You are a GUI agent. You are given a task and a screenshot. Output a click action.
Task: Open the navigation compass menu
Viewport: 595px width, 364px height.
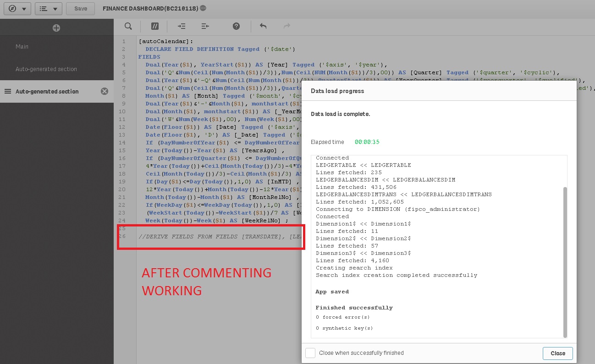(x=17, y=9)
